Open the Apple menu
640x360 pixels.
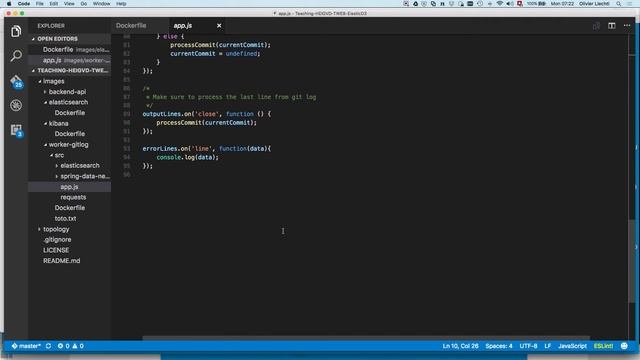9,4
